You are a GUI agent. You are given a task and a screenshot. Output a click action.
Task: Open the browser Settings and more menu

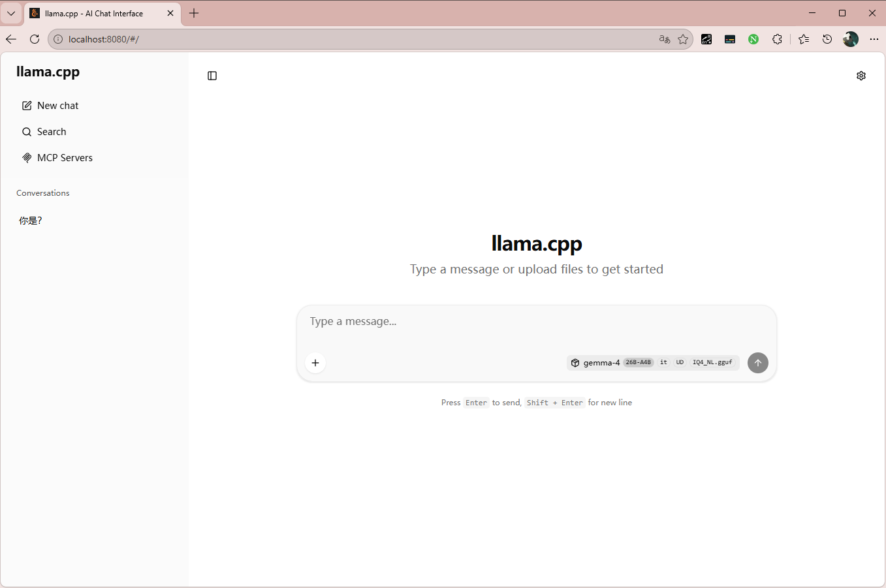point(874,39)
